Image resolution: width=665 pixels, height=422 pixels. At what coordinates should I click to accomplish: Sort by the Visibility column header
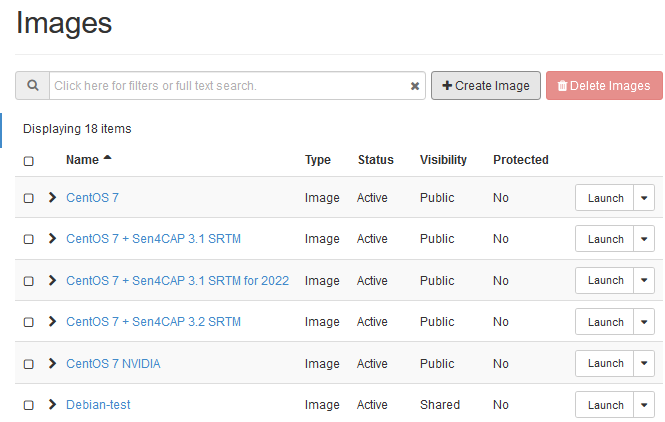[443, 160]
